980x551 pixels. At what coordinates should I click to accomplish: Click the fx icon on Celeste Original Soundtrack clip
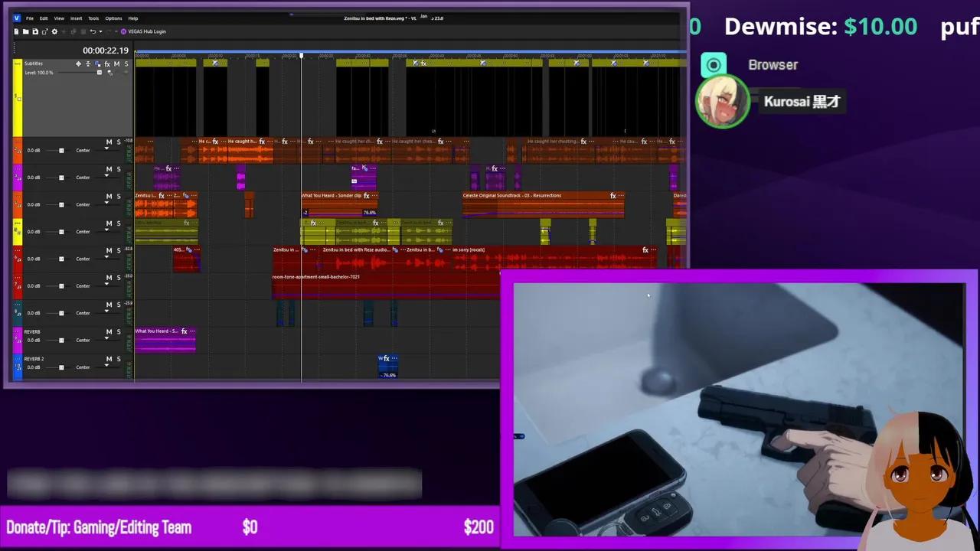[612, 196]
